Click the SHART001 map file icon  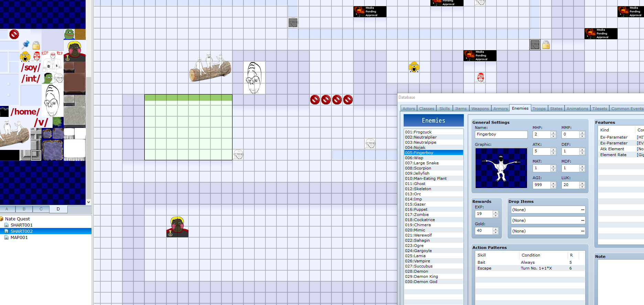7,225
